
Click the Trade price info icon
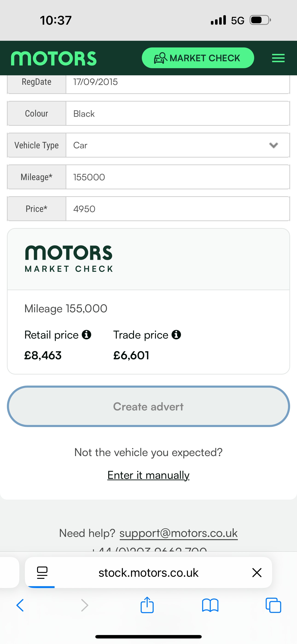point(176,334)
